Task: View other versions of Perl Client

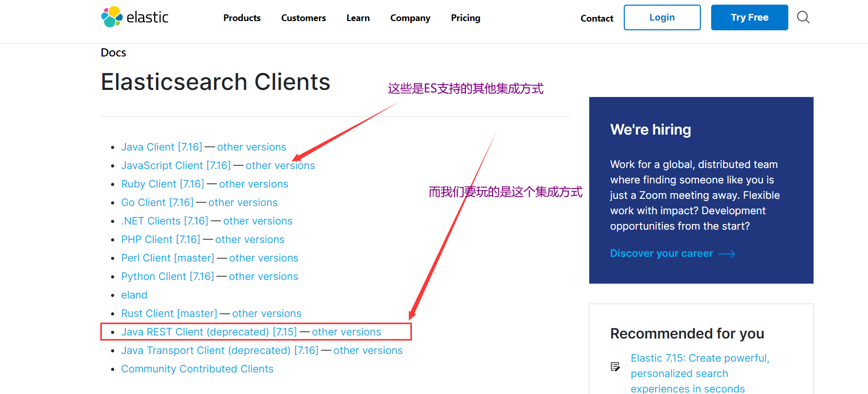Action: pyautogui.click(x=264, y=258)
